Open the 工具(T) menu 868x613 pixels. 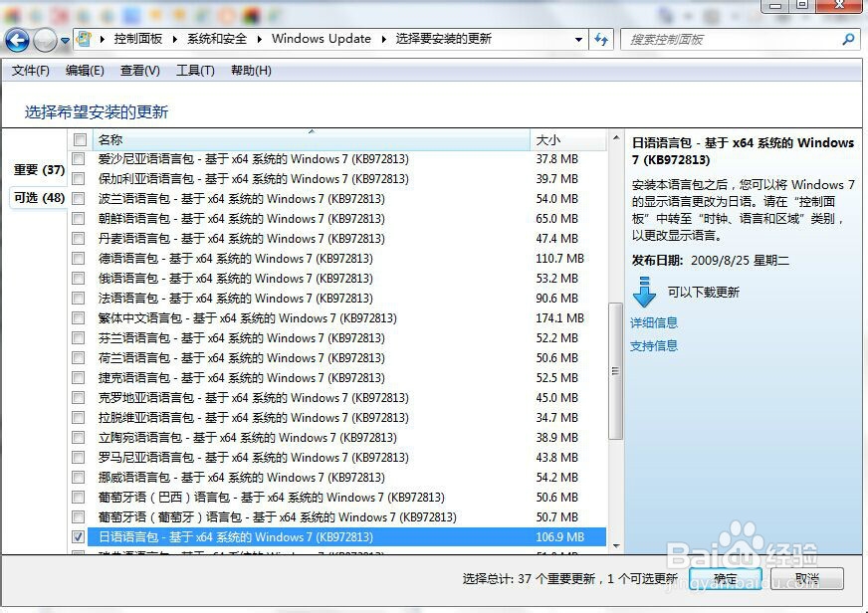195,71
